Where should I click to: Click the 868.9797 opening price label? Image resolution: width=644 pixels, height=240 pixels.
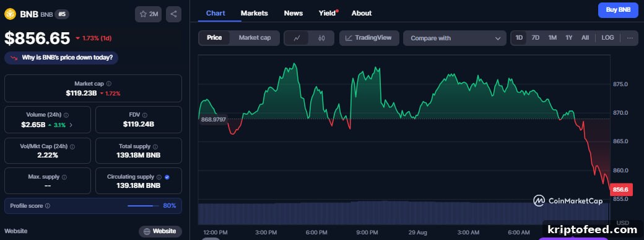[x=214, y=120]
